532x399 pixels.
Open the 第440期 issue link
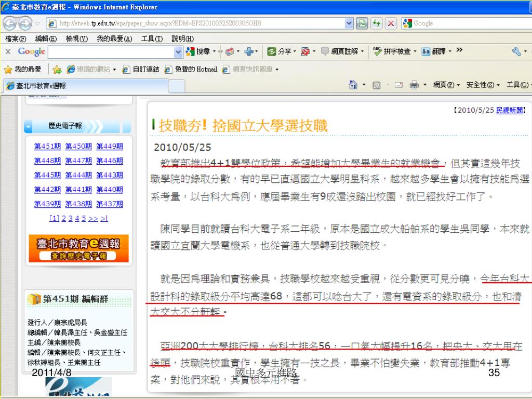click(110, 190)
